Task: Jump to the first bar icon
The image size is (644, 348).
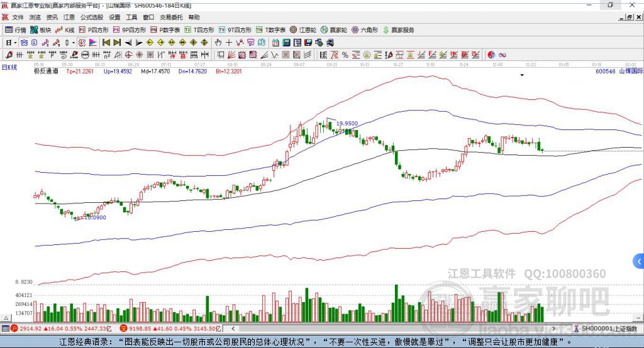Action: (106, 43)
